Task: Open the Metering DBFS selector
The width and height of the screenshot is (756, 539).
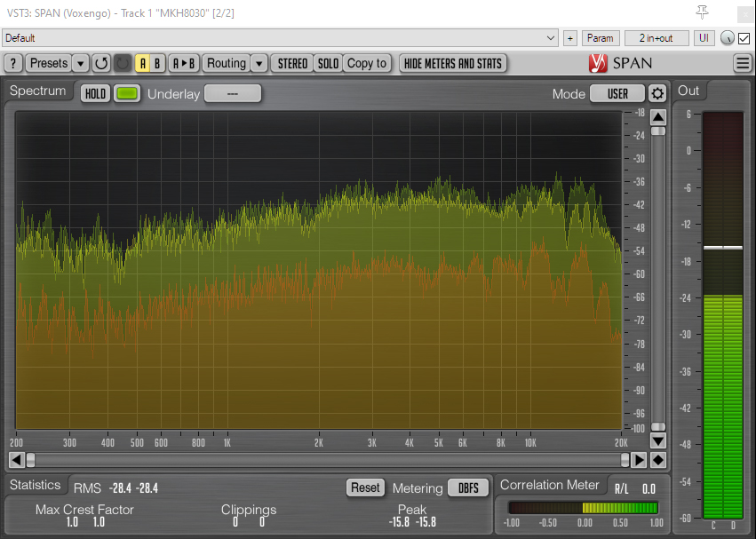Action: (467, 487)
